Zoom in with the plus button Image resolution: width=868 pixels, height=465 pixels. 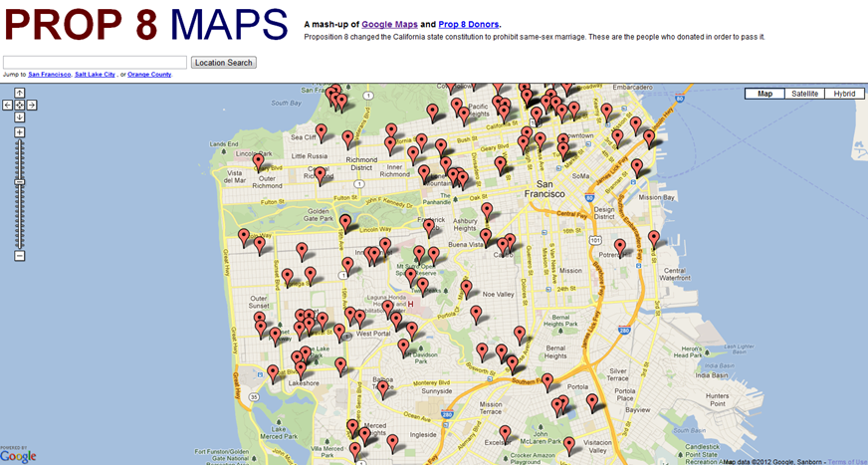(19, 132)
